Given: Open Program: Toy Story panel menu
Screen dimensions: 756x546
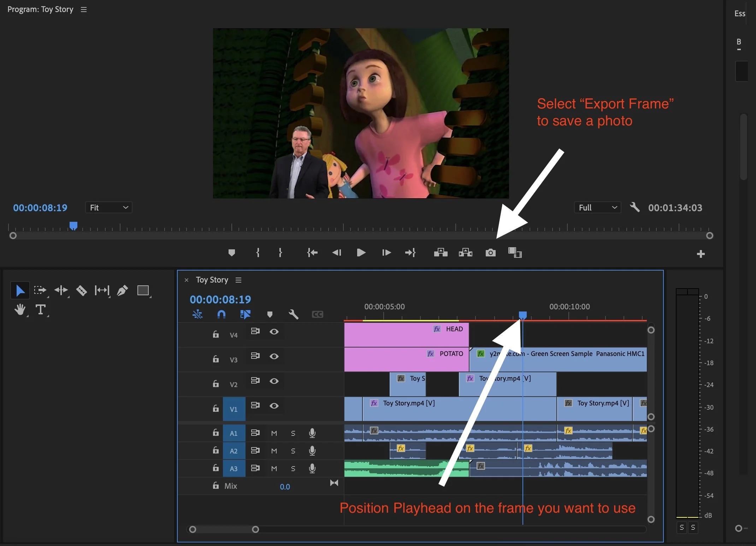Looking at the screenshot, I should [84, 10].
